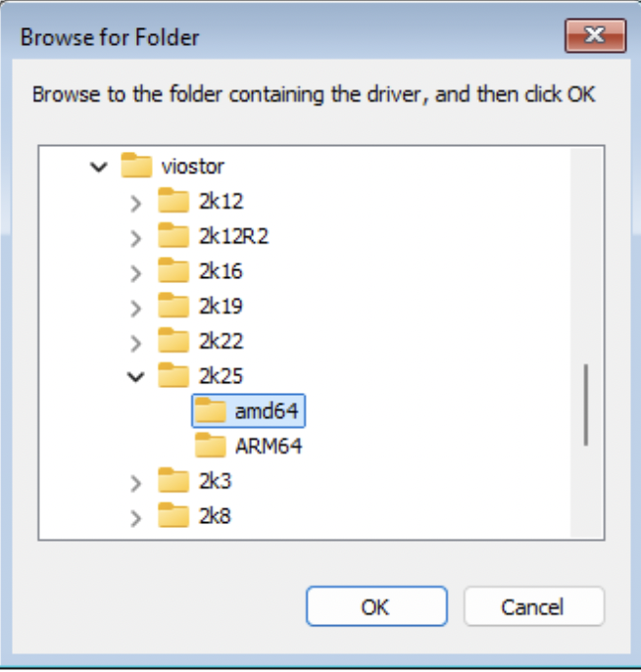Screen dimensions: 641x672
Task: Collapse the viostor tree node
Action: point(98,168)
